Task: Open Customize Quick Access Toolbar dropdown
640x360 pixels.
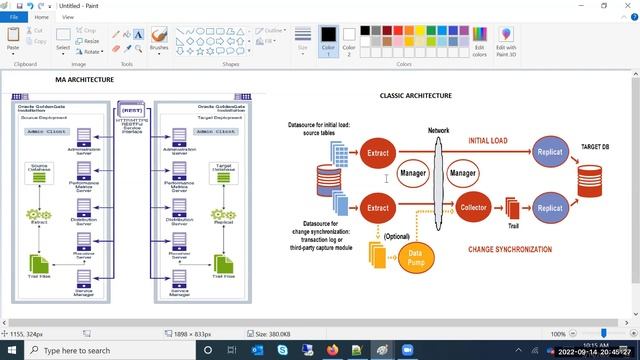Action: 49,6
